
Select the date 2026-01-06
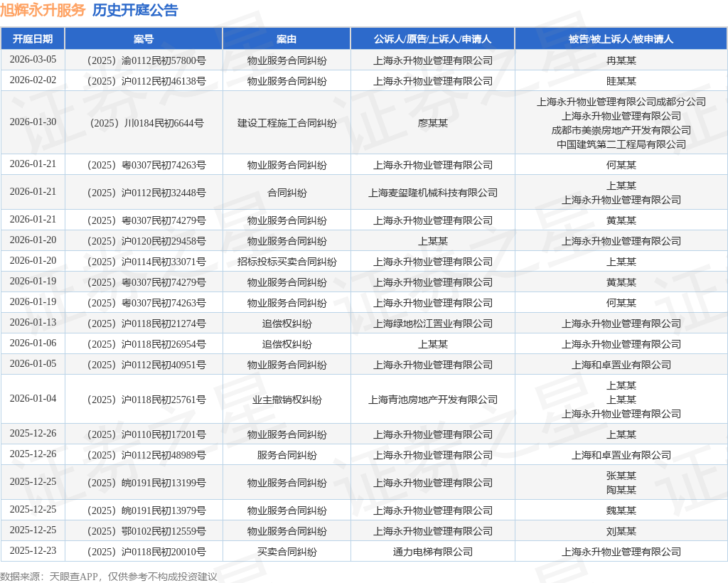pyautogui.click(x=33, y=343)
